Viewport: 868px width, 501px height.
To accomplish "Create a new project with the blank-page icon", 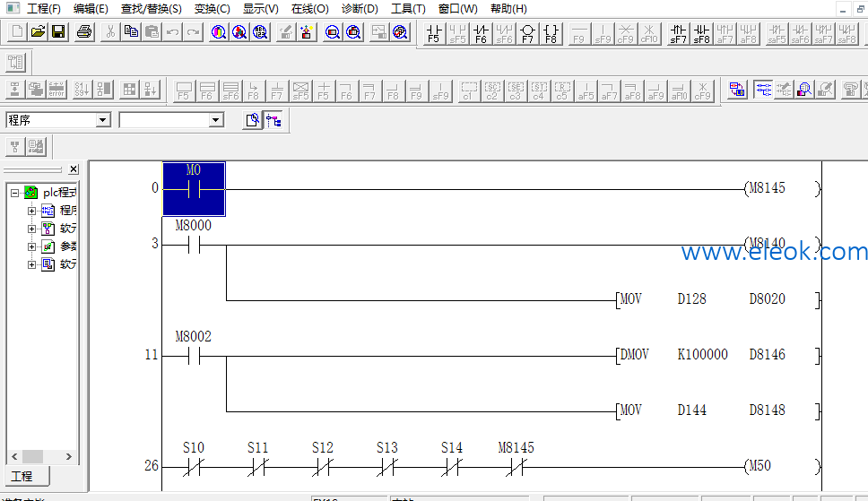I will tap(17, 31).
